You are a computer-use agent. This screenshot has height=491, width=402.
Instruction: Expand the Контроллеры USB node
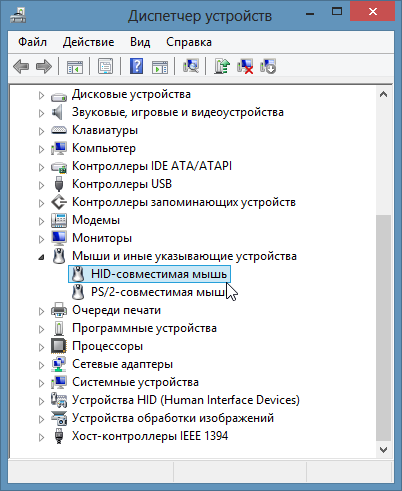coord(41,185)
